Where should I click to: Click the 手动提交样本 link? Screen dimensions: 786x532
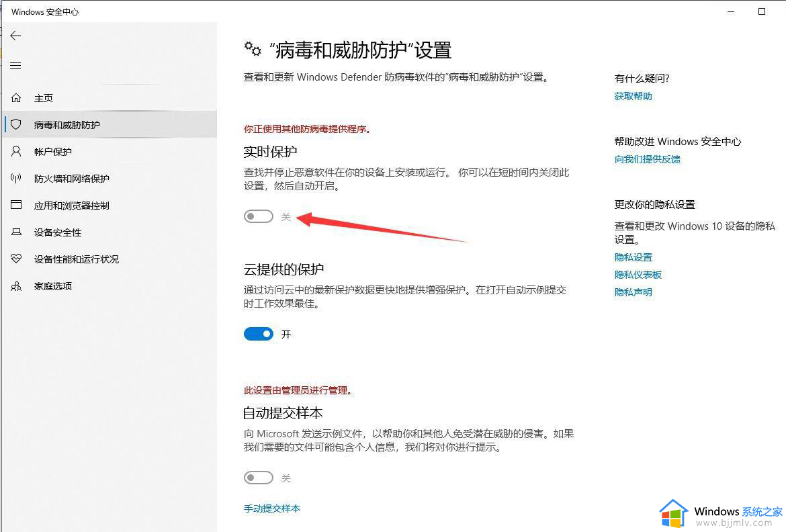pos(272,508)
